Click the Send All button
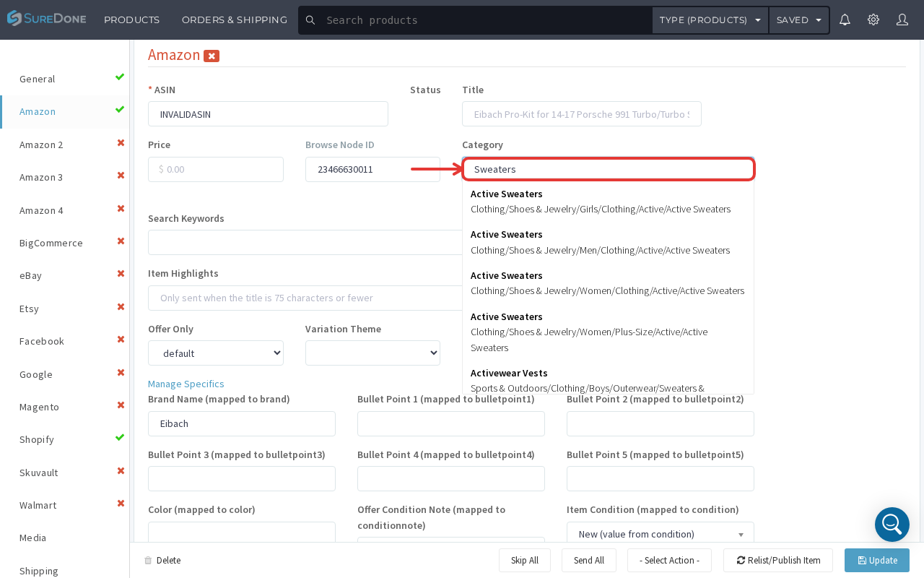 coord(589,561)
